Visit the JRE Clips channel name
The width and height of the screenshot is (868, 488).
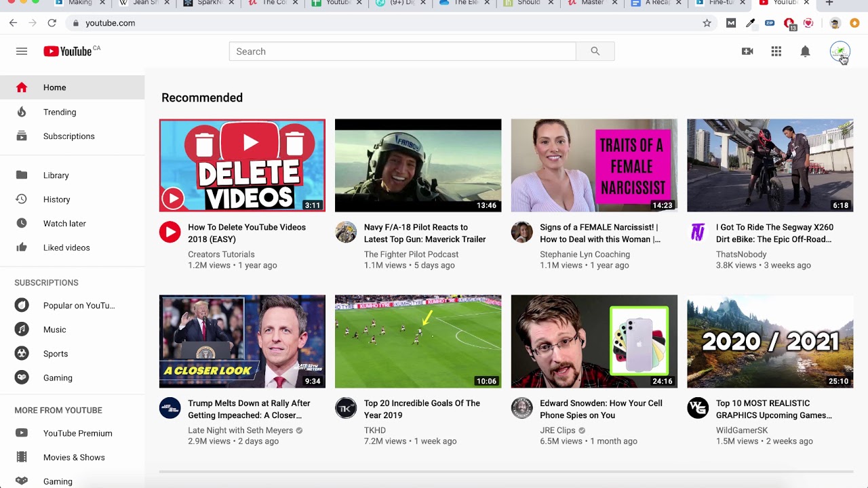point(557,430)
